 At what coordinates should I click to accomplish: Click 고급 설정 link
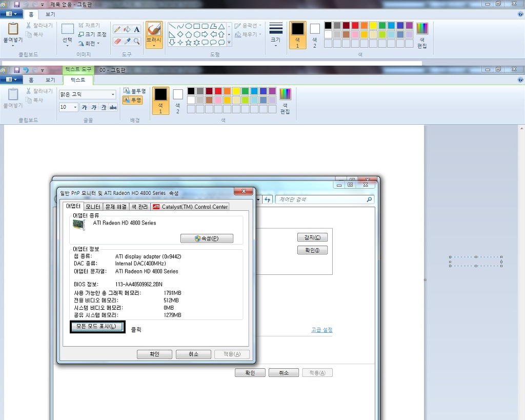(322, 330)
